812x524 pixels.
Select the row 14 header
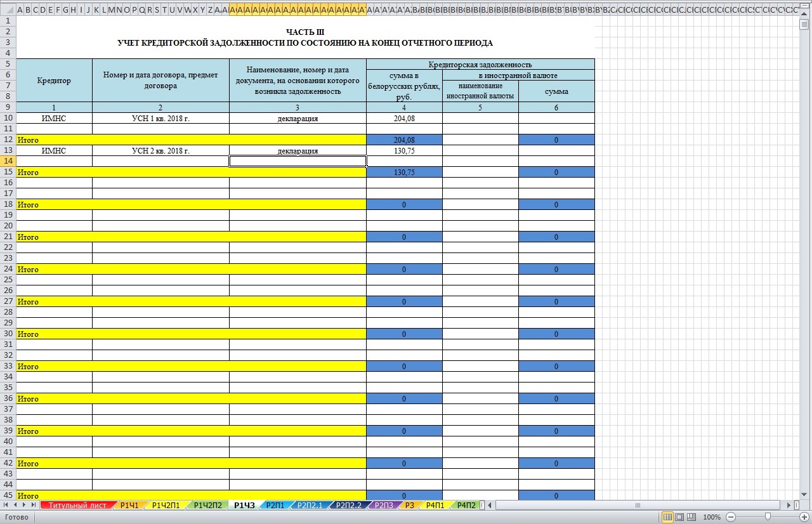point(8,161)
